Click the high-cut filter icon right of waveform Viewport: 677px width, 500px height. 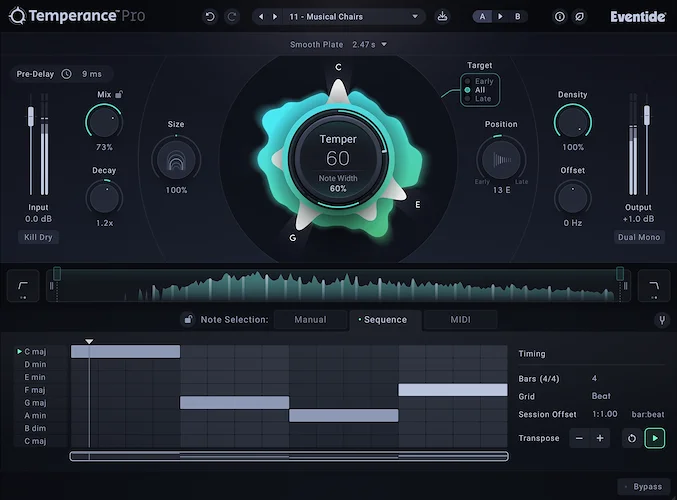(654, 286)
